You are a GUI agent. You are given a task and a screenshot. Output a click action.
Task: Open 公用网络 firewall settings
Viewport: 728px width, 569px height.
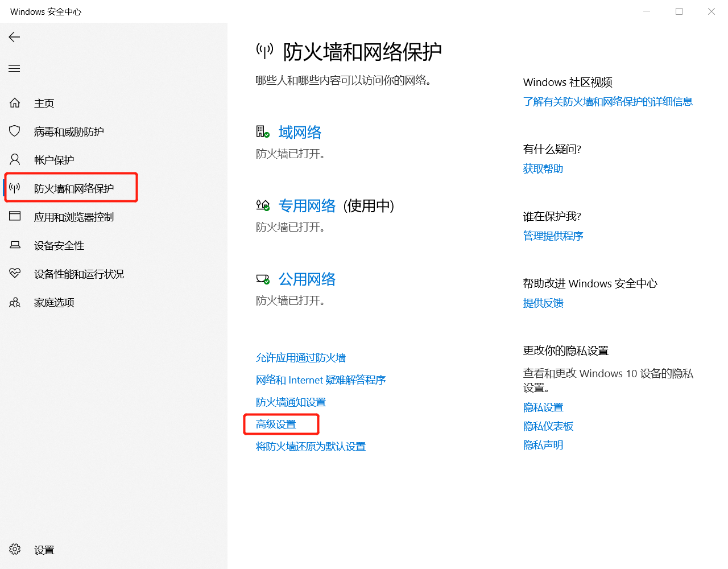[x=307, y=279]
